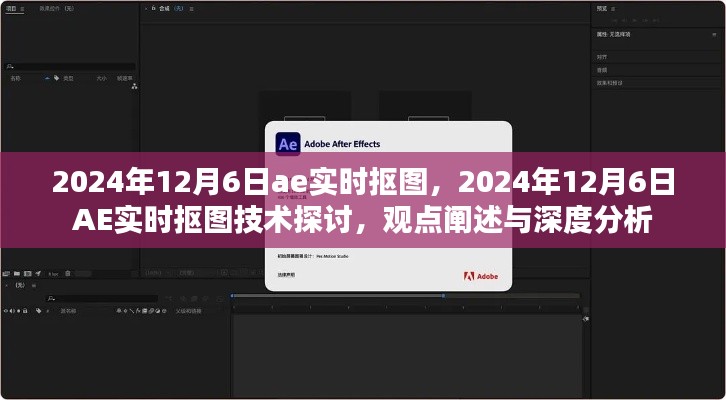Select the 合成 (无) viewer tab
This screenshot has width=726, height=400.
170,8
